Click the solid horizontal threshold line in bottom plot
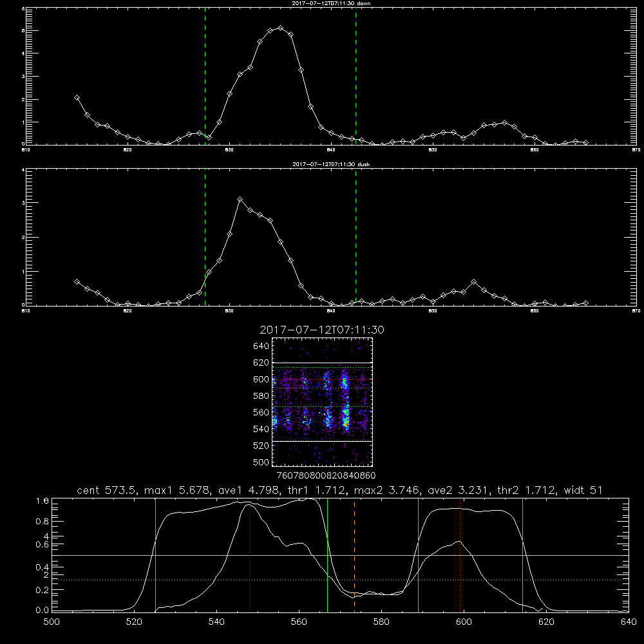Screen dimensions: 644x644 point(340,555)
